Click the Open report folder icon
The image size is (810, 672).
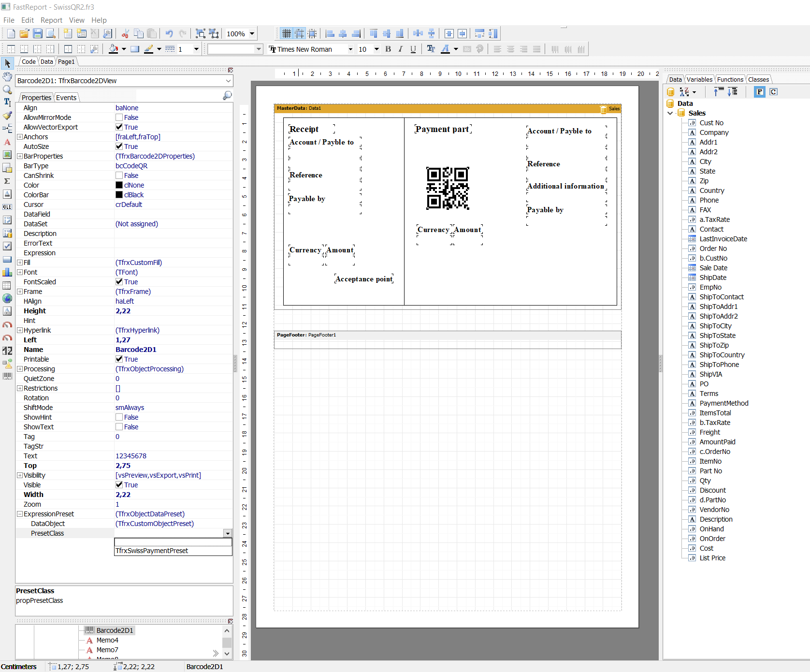(24, 33)
